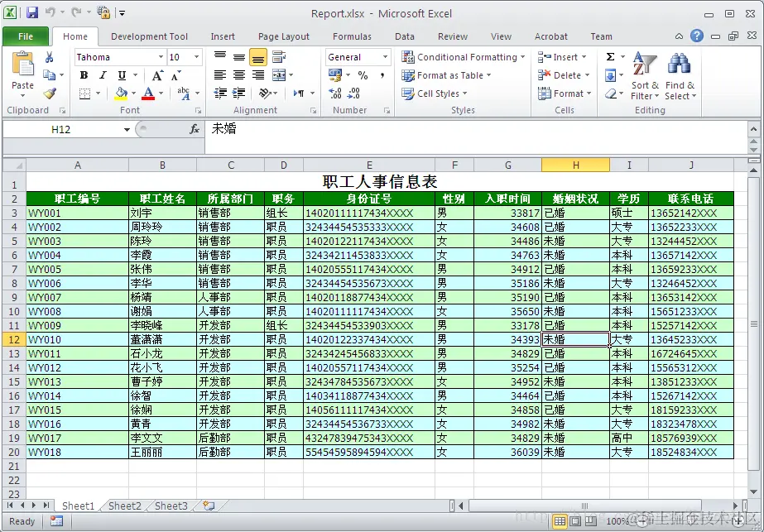Expand the Name Box dropdown arrow
764x532 pixels.
[x=127, y=130]
